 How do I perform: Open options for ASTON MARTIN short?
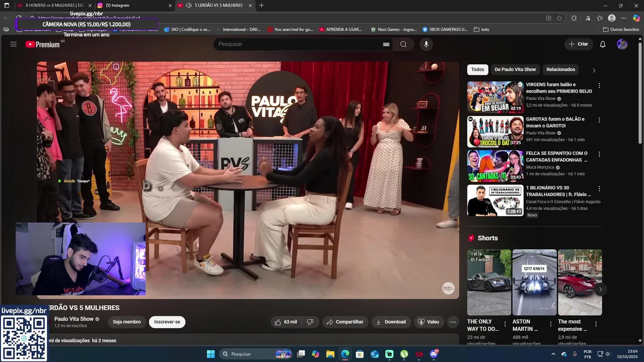550,324
